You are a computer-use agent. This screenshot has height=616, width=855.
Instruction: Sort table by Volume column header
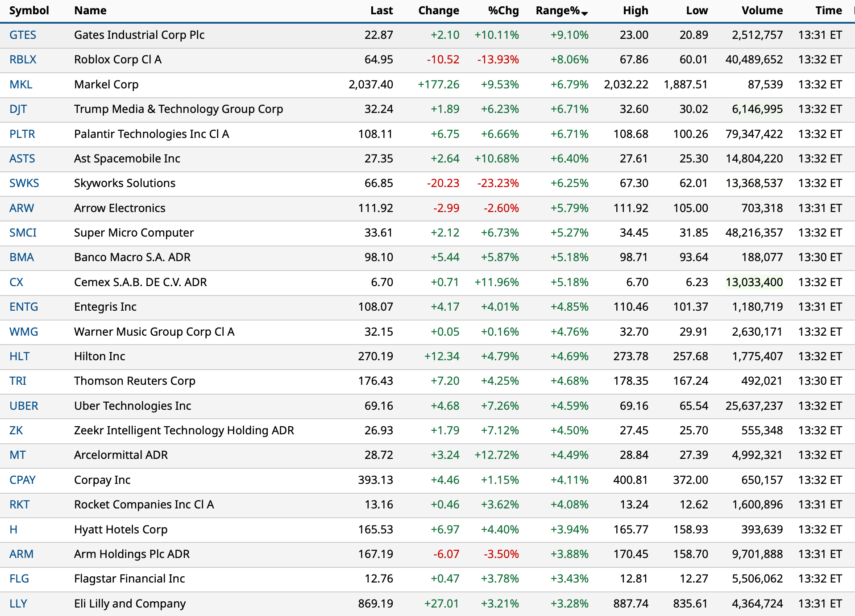762,11
